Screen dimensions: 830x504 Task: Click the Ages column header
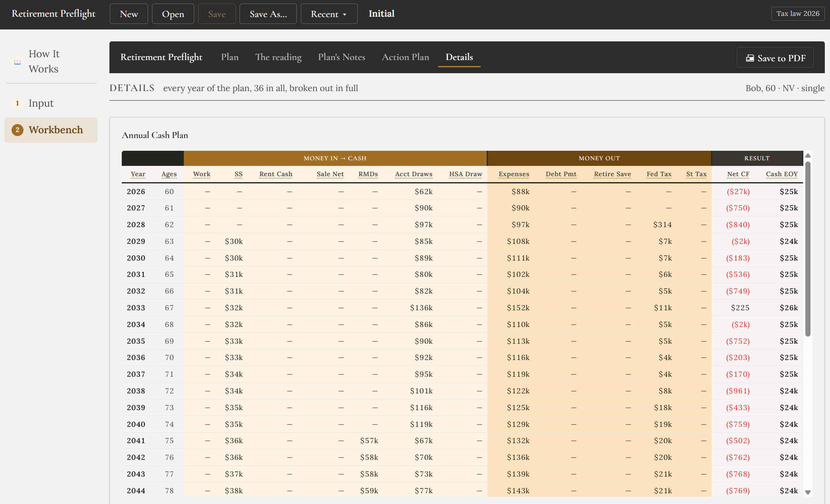(169, 174)
